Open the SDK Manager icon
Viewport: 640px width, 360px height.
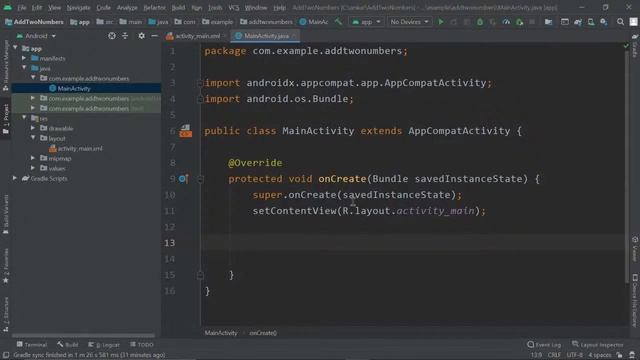[604, 22]
